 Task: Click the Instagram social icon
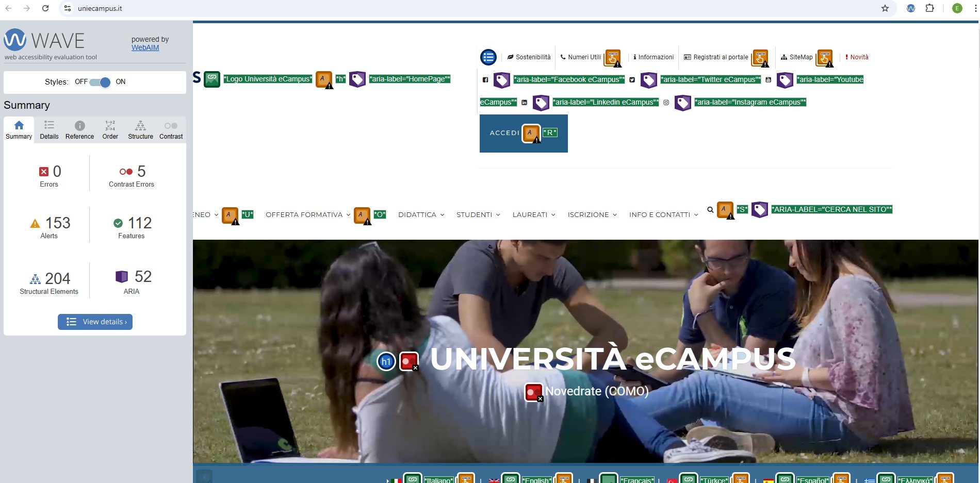pyautogui.click(x=666, y=103)
